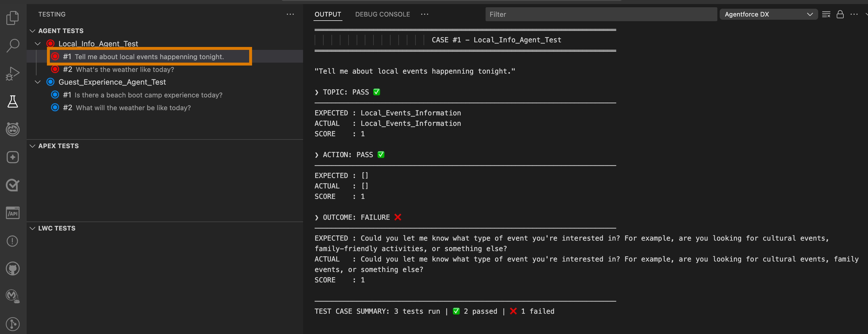The image size is (868, 334).
Task: Click blue icon beside beach boot camp test
Action: pos(55,95)
